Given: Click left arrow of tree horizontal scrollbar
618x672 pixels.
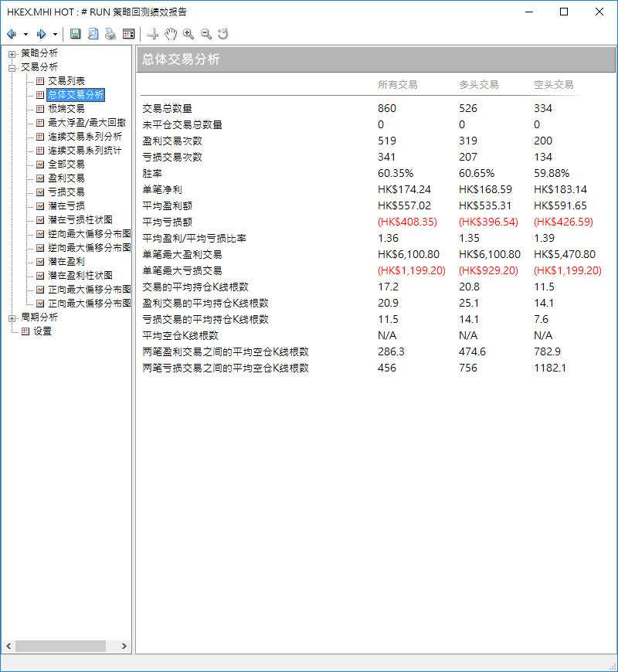Looking at the screenshot, I should click(8, 646).
